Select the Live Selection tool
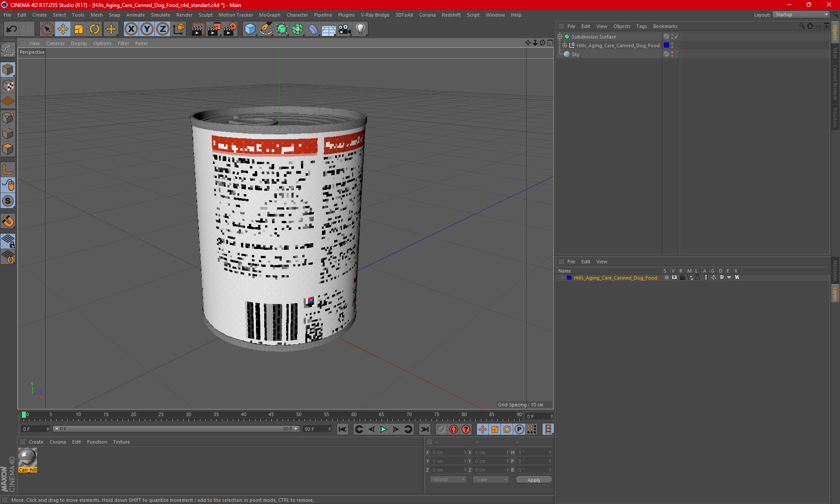Viewport: 840px width, 504px height. pyautogui.click(x=47, y=29)
